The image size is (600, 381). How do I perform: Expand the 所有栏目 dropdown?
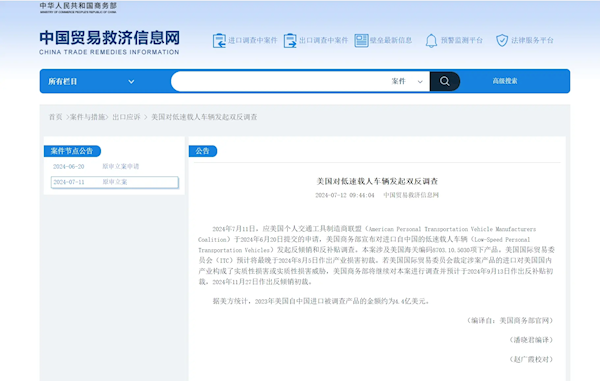(x=91, y=81)
